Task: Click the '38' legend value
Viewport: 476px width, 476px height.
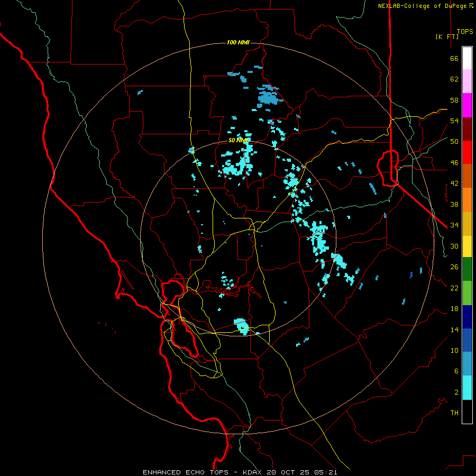Action: tap(454, 204)
